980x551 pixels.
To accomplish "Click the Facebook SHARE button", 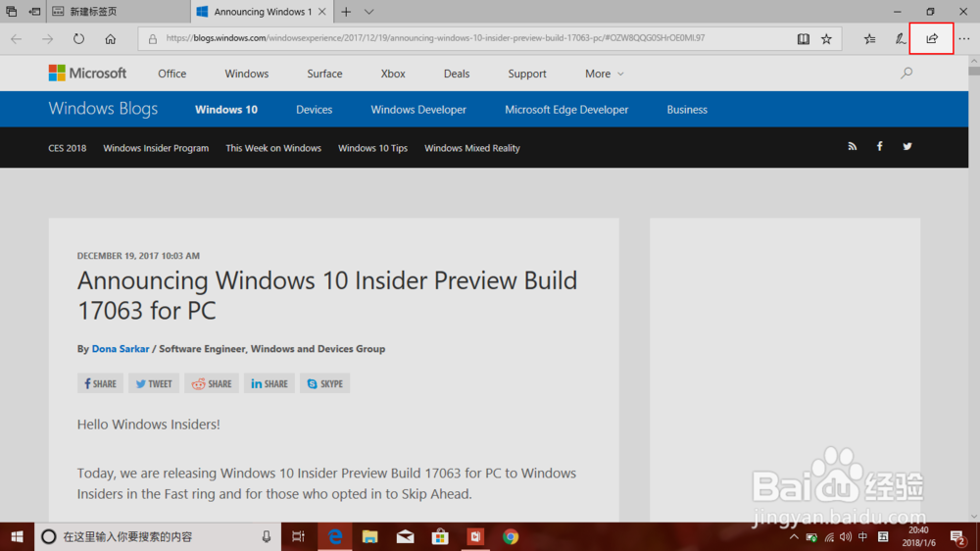I will click(100, 383).
